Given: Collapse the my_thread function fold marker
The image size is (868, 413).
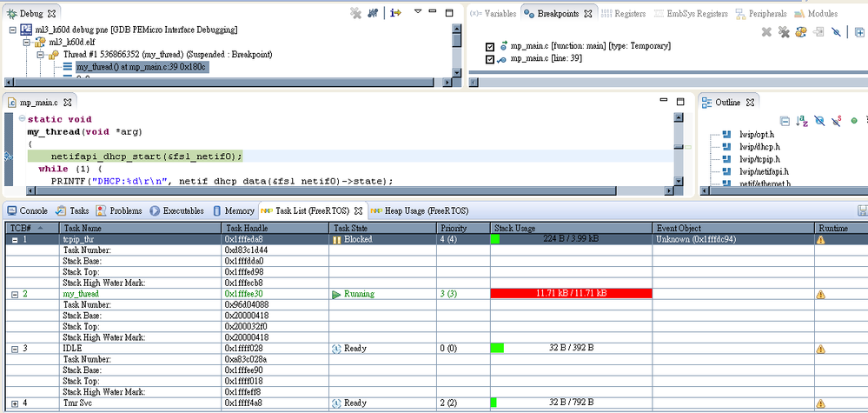Looking at the screenshot, I should tap(21, 118).
